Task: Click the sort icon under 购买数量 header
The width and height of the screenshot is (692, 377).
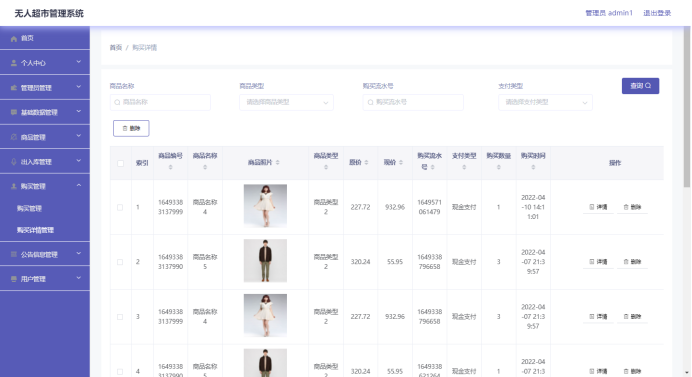Action: click(x=499, y=167)
